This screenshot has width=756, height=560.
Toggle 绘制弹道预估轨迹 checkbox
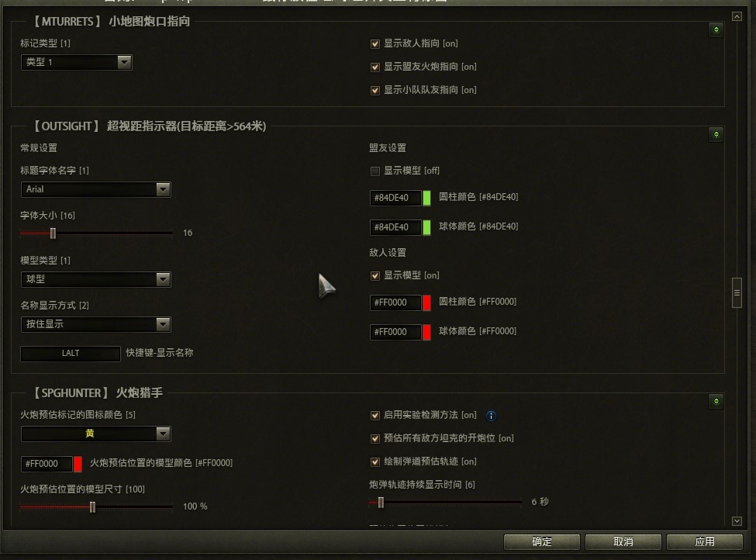tap(375, 462)
